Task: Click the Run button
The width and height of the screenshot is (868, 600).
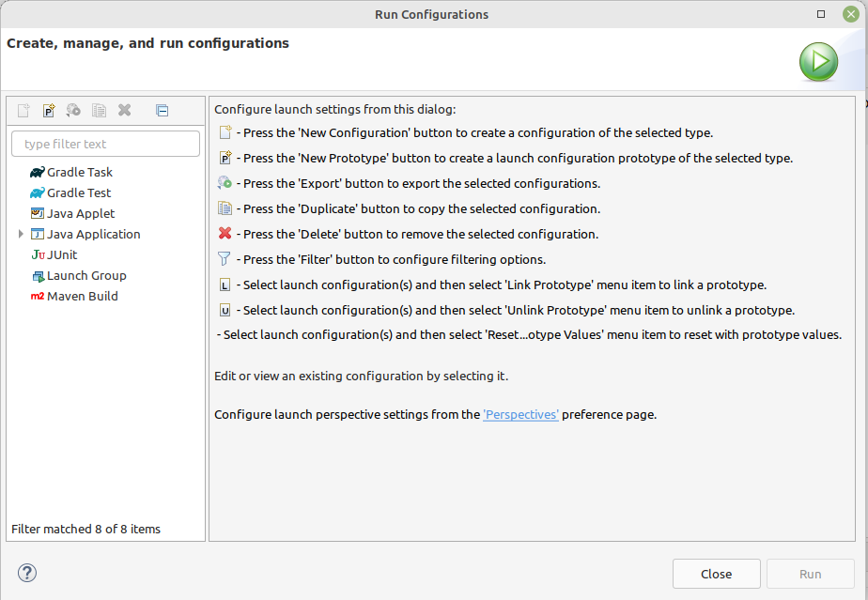Action: 811,574
